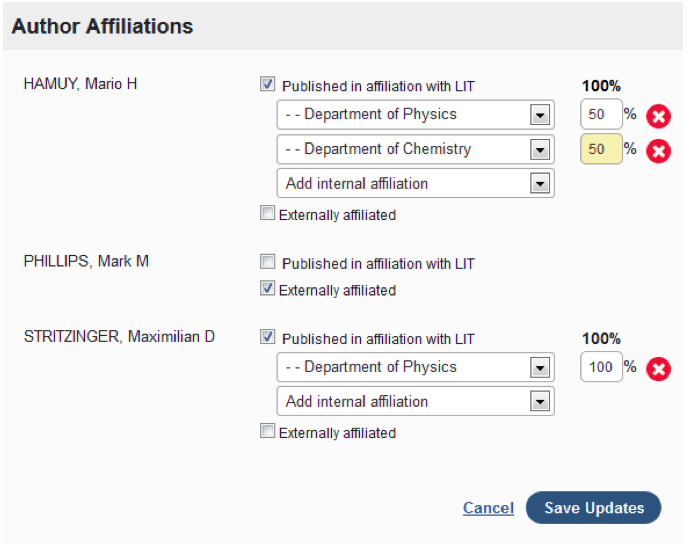The image size is (688, 549).
Task: Untick Externally affiliated for Phillips
Action: pos(267,289)
